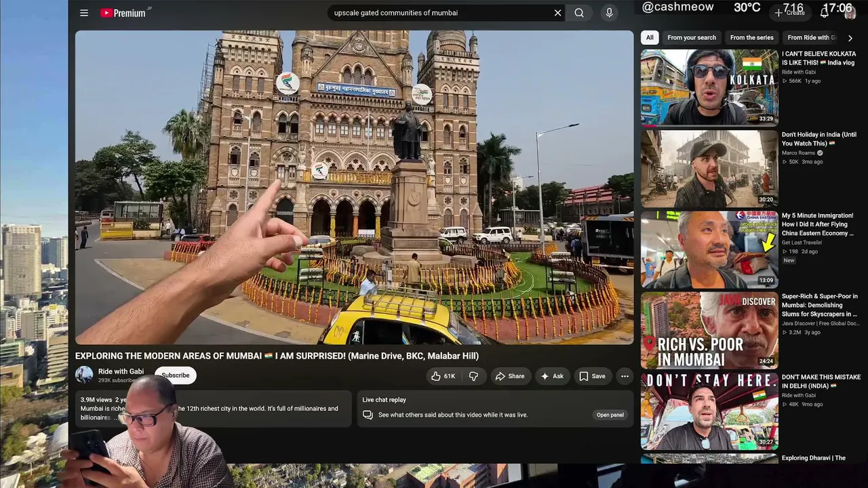Open the Kolkata India vlog thumbnail
The height and width of the screenshot is (488, 868).
709,87
